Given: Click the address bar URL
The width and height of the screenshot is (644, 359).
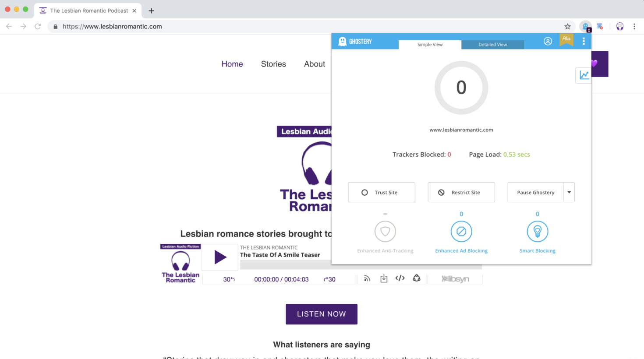Looking at the screenshot, I should 112,27.
